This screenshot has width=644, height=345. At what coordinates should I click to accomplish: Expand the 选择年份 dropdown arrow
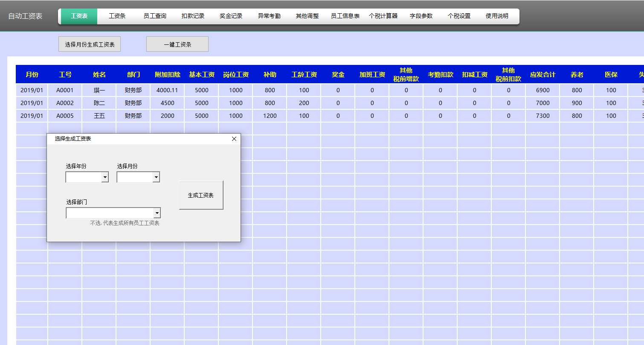[105, 177]
